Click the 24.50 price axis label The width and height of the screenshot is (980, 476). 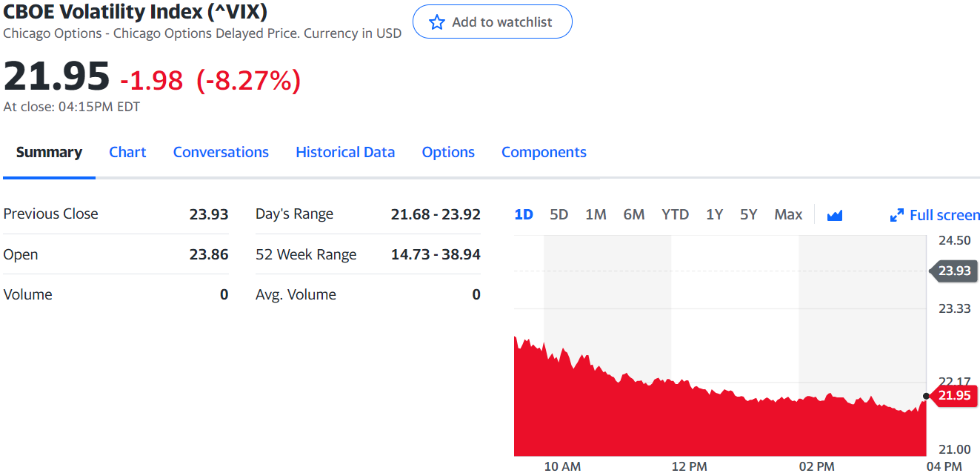[954, 240]
